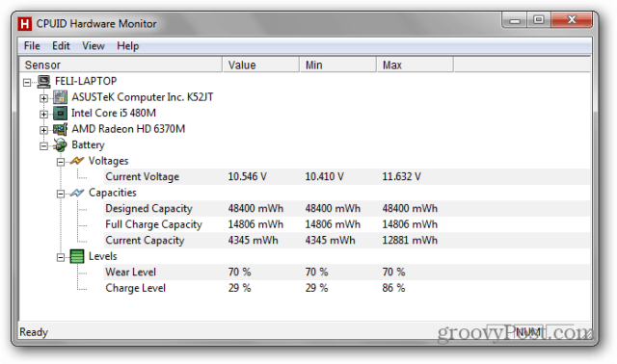
Task: Click Current Capacity value 4345 mWh
Action: click(253, 240)
